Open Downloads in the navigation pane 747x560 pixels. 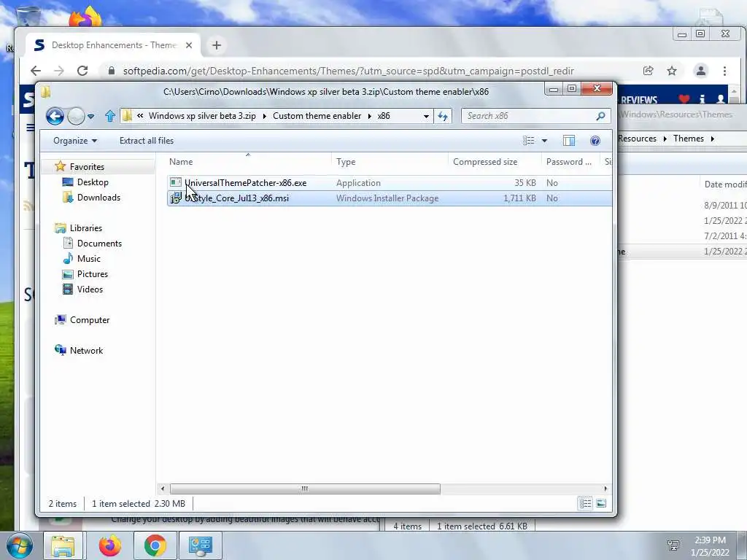[98, 197]
